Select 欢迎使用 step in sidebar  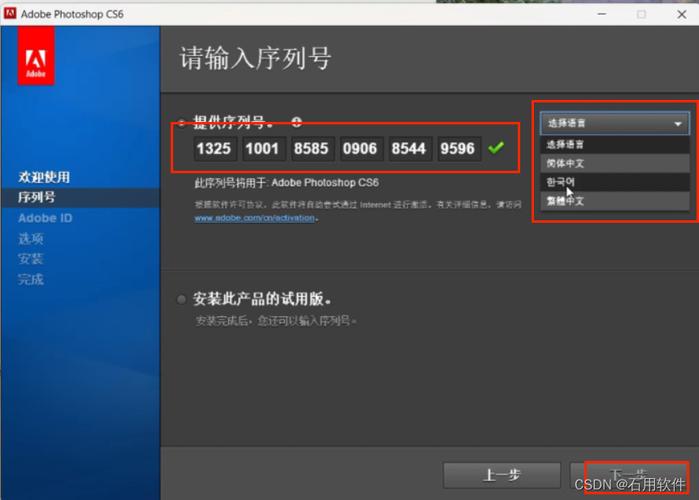[x=44, y=177]
